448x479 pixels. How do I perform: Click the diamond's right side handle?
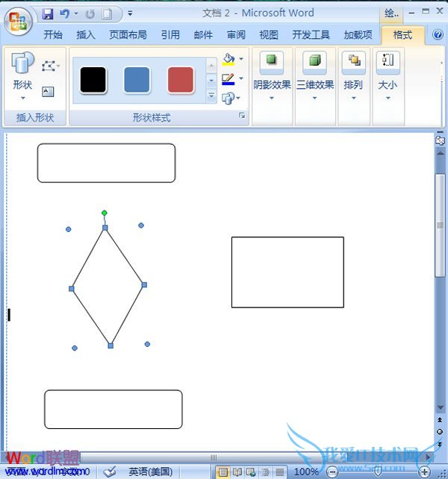(x=144, y=285)
